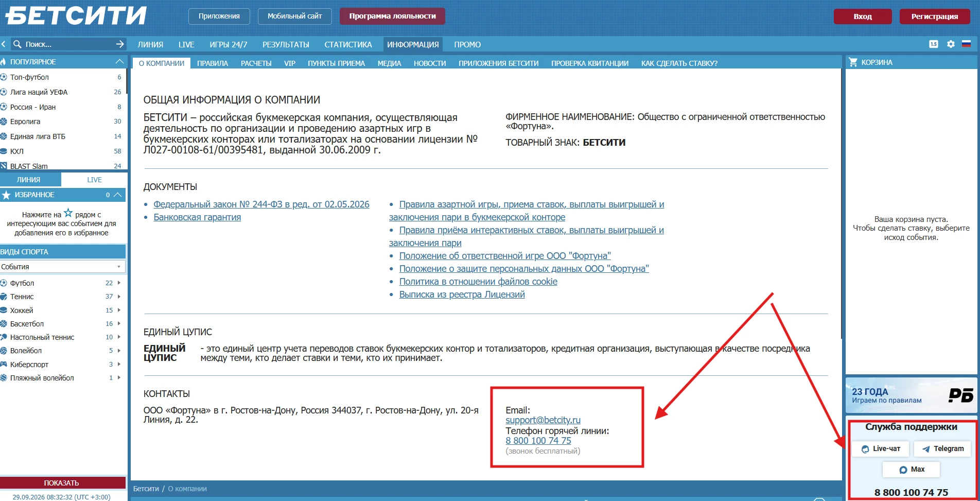Open the Статистика main menu item
980x501 pixels.
348,45
